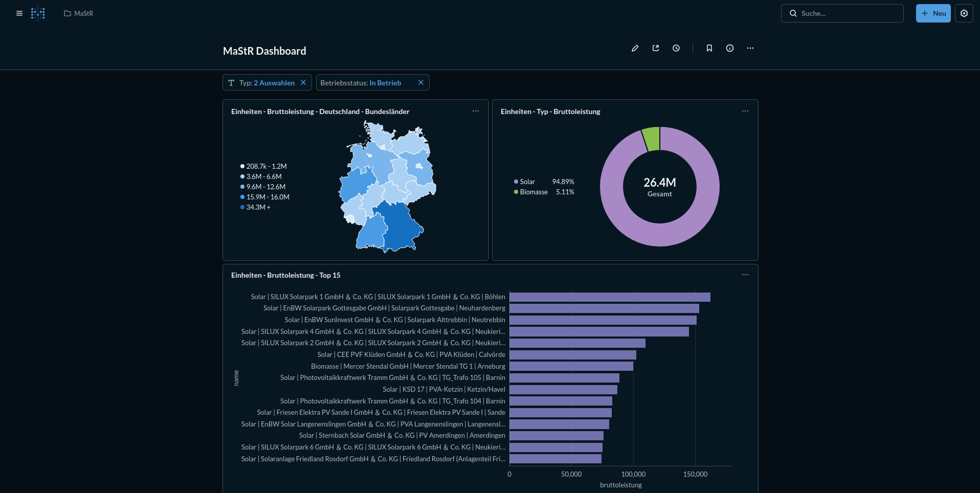Open the hamburger sidebar menu
The image size is (980, 493).
tap(19, 13)
